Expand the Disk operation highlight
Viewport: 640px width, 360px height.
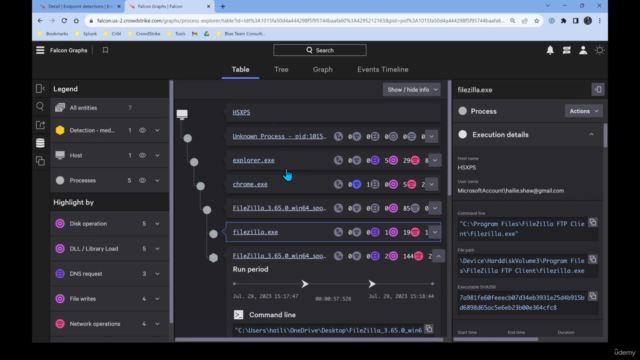[x=157, y=224]
